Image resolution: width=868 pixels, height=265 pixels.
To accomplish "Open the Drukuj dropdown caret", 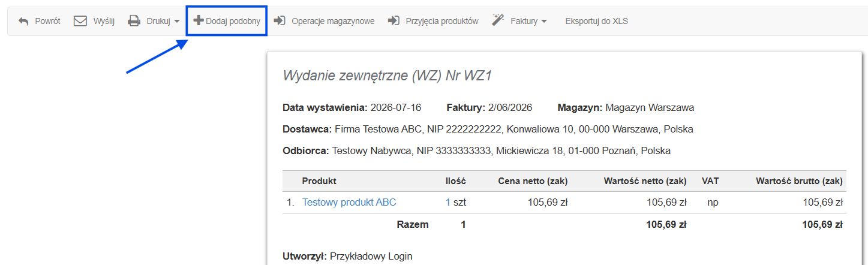I will (177, 22).
